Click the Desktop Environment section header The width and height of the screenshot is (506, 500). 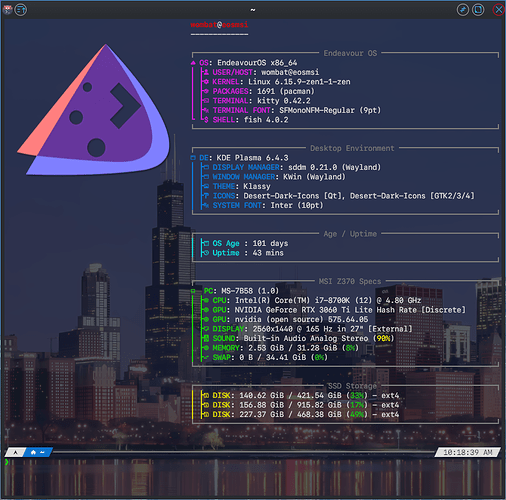point(352,148)
